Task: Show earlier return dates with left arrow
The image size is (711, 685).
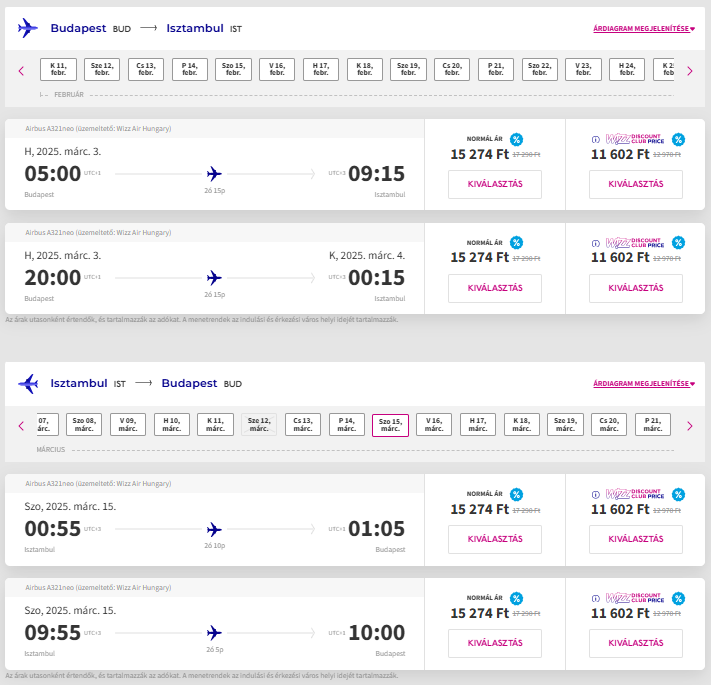Action: point(21,425)
